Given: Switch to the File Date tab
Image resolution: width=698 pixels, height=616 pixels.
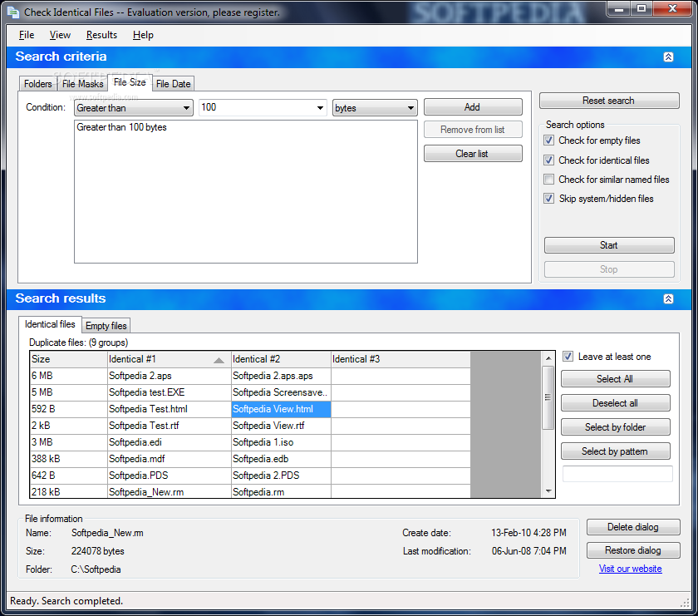Looking at the screenshot, I should (x=173, y=84).
